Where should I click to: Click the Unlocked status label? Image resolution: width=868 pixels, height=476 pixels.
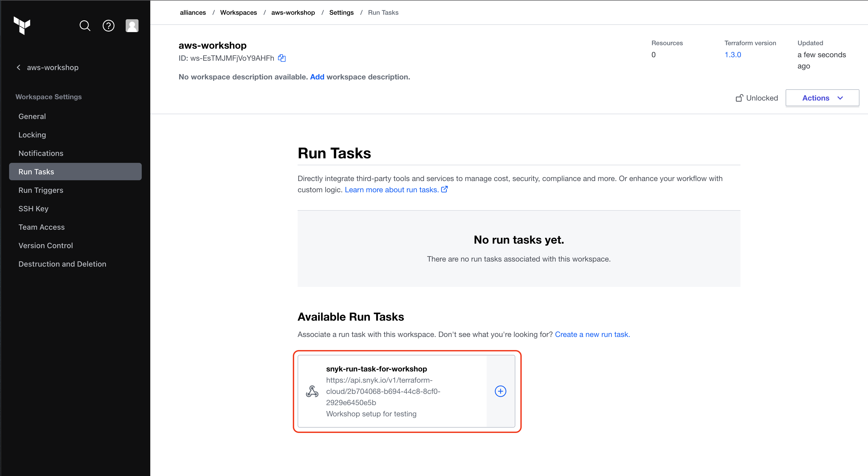762,98
